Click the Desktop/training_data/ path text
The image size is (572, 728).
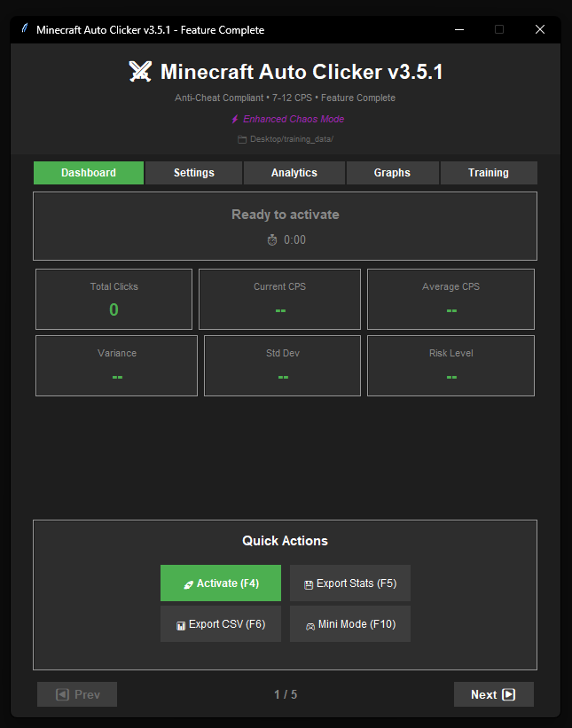292,139
